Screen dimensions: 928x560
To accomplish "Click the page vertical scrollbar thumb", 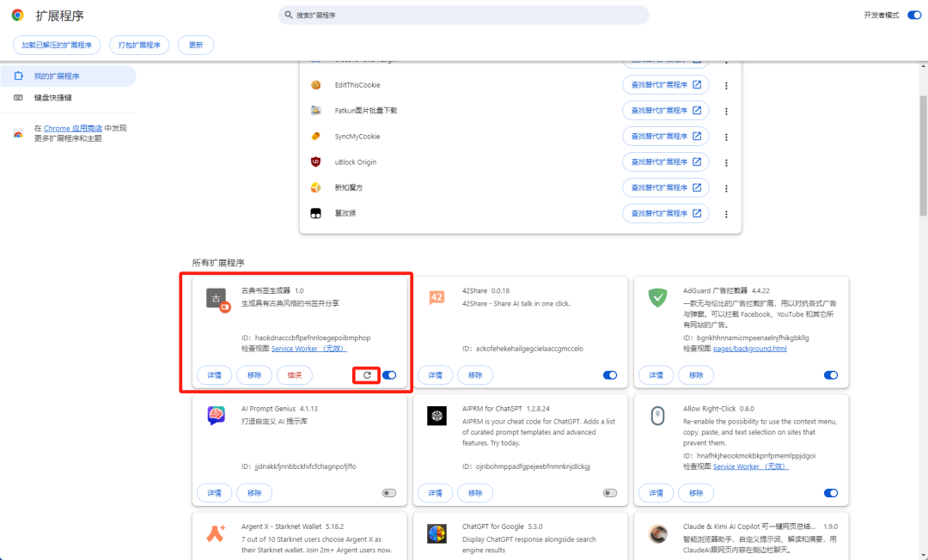I will tap(923, 155).
